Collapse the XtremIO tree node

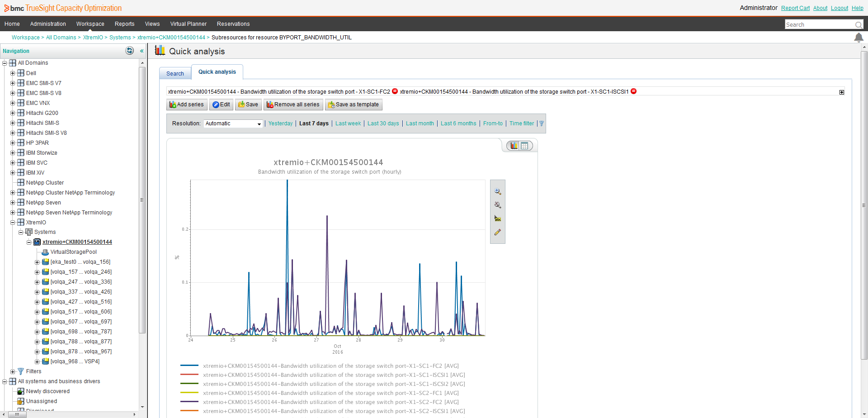(13, 223)
